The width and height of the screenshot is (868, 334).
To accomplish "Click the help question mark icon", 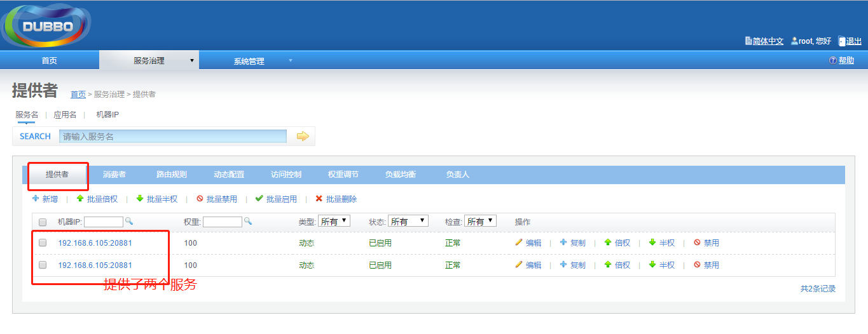I will [832, 60].
